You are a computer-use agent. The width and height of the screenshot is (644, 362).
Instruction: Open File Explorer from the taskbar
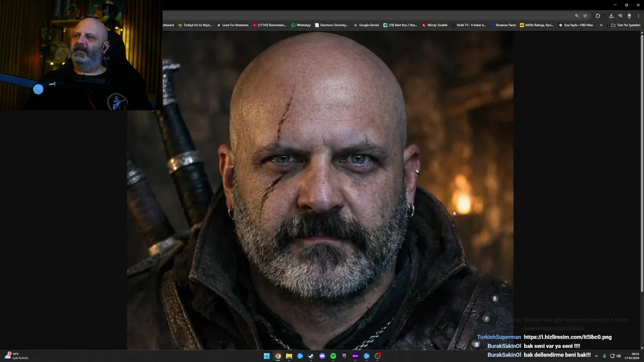tap(289, 356)
